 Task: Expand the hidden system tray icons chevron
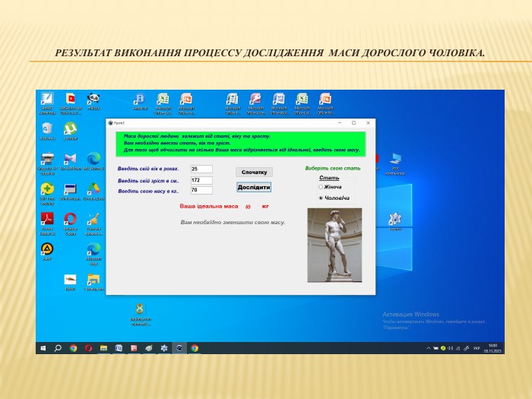[x=428, y=348]
